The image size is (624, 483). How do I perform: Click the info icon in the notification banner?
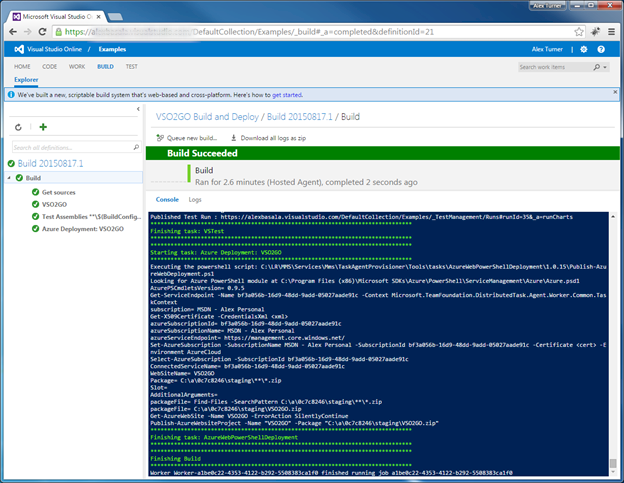click(x=11, y=95)
